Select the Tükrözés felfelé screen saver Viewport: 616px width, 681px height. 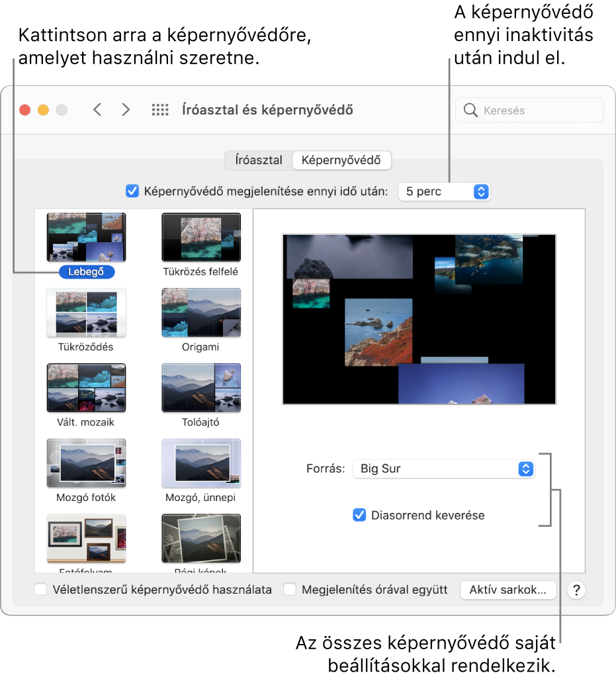(x=201, y=237)
